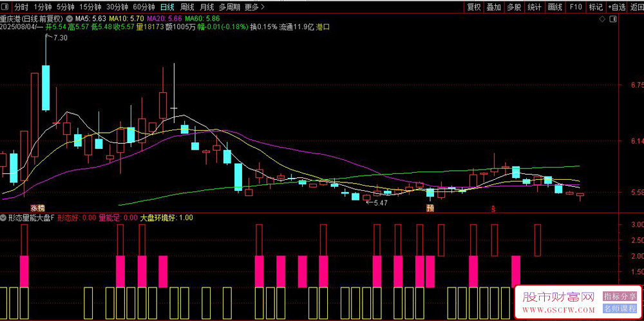644x321 pixels.
Task: Click the 5.47 low price label
Action: (x=380, y=202)
